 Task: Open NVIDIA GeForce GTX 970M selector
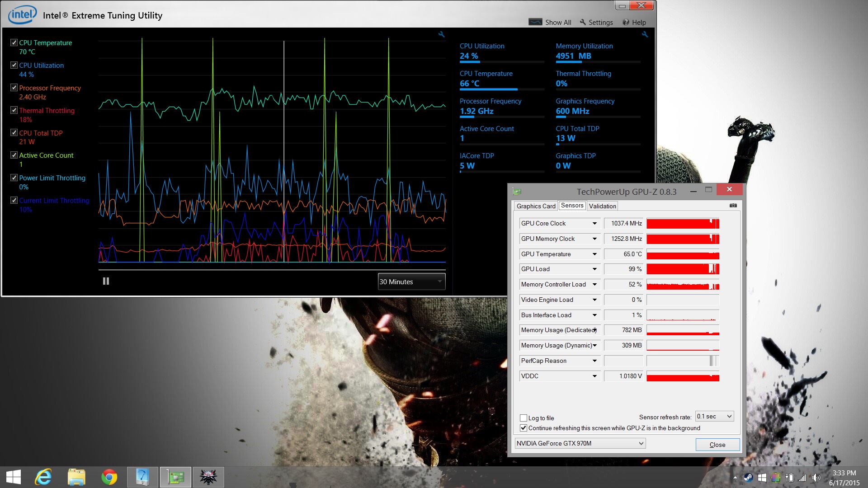(580, 443)
